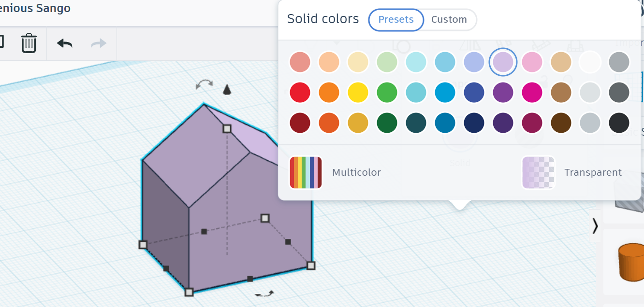Screen dimensions: 644x307
Task: Click the front-right corner resize handle
Action: (311, 265)
